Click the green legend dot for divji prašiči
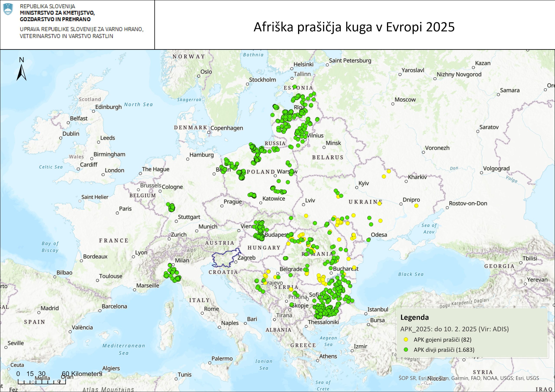Viewport: 555px width, 392px height. (x=406, y=350)
